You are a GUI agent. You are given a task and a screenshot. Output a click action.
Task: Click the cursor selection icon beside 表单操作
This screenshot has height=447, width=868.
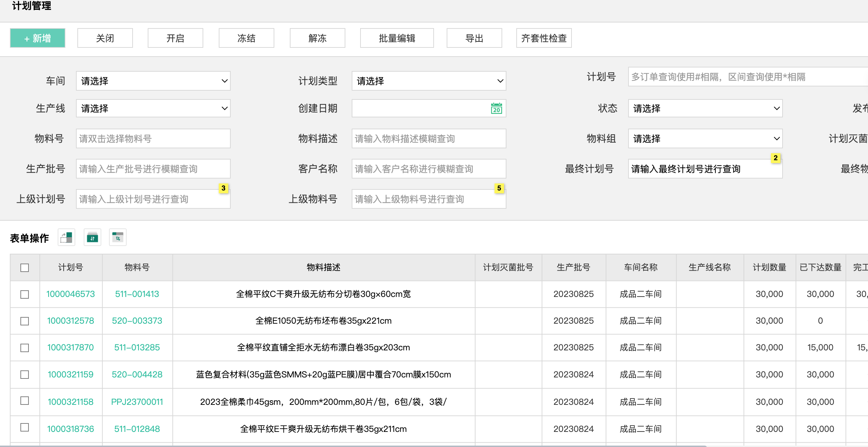(x=118, y=238)
